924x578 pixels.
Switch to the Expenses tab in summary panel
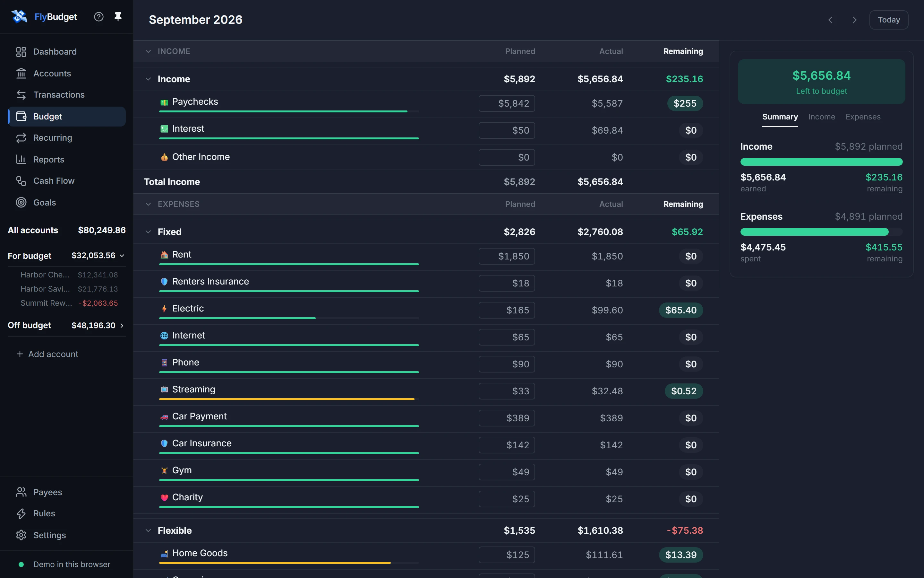click(x=862, y=117)
